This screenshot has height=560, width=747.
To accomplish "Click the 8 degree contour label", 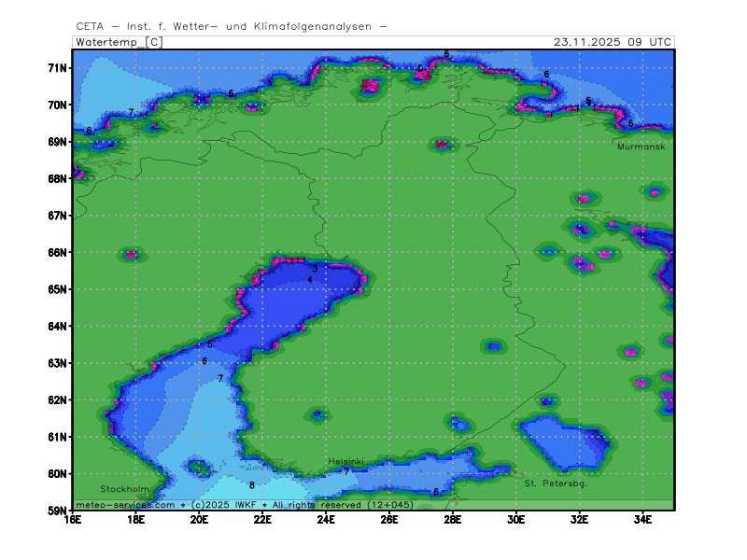I will point(251,485).
